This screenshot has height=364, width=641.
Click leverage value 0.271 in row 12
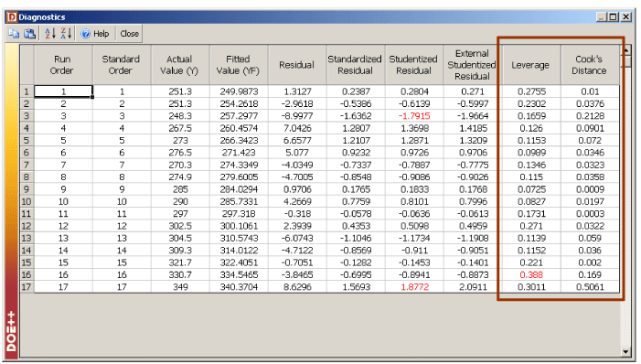531,226
